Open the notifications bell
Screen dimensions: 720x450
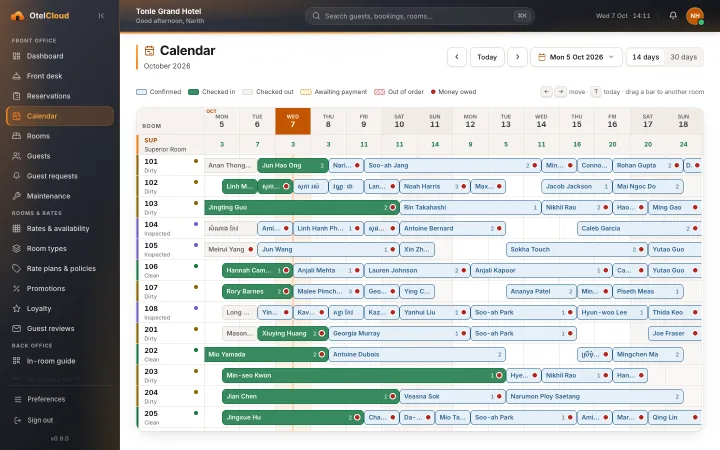click(x=673, y=16)
